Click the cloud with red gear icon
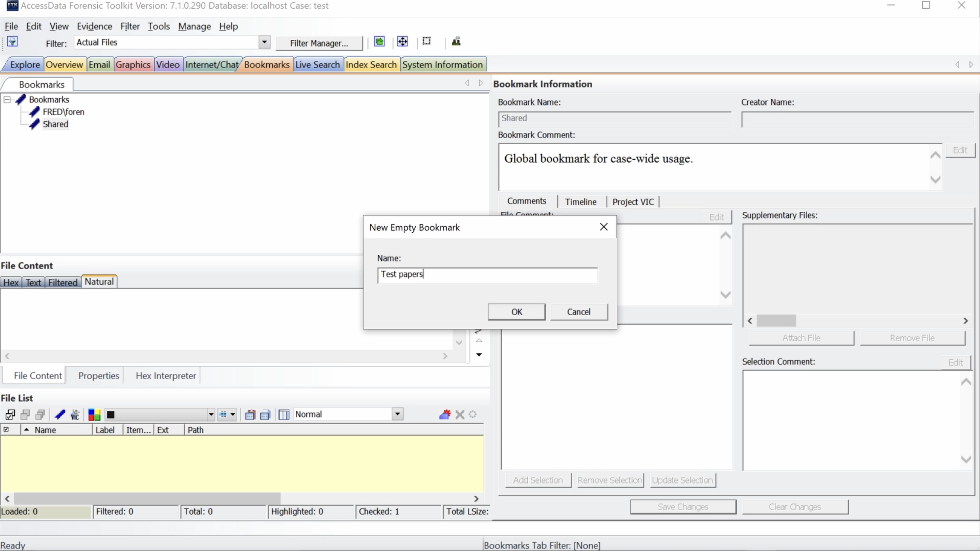The height and width of the screenshot is (551, 980). 445,414
